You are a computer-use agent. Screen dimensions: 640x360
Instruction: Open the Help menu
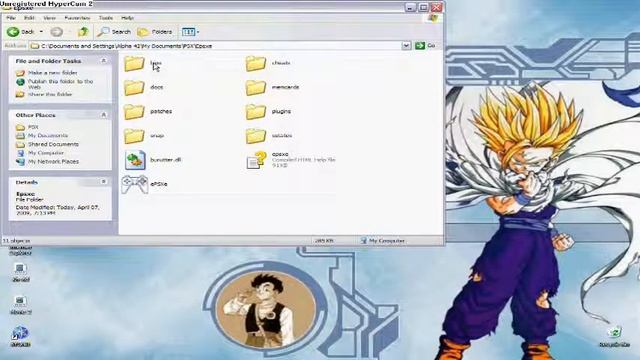[x=127, y=18]
